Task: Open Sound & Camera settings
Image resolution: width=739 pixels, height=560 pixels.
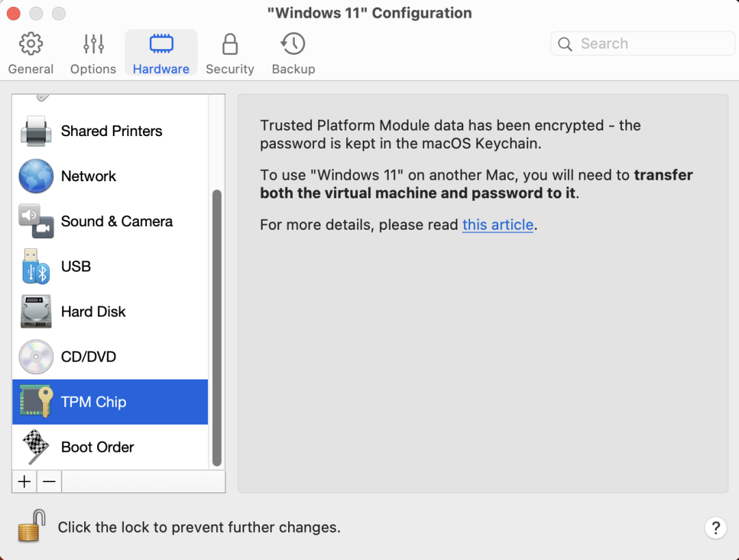Action: point(109,222)
